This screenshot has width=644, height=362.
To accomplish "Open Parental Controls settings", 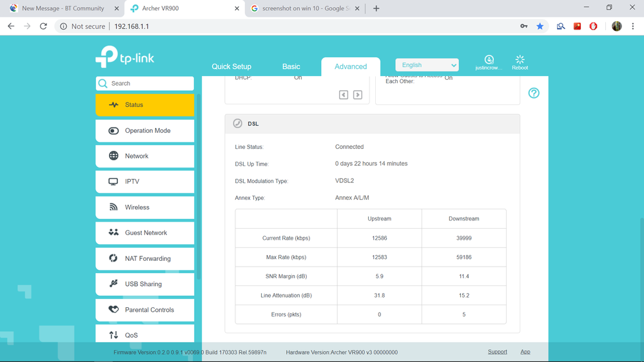I will [145, 310].
